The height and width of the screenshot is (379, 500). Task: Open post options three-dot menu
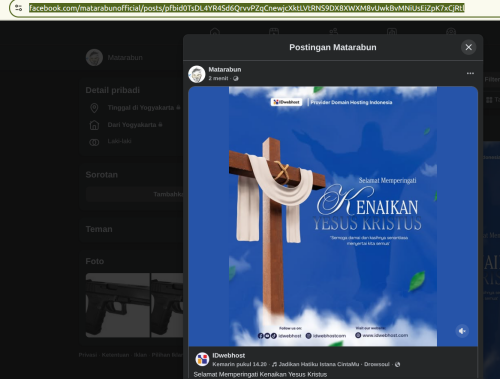coord(470,73)
